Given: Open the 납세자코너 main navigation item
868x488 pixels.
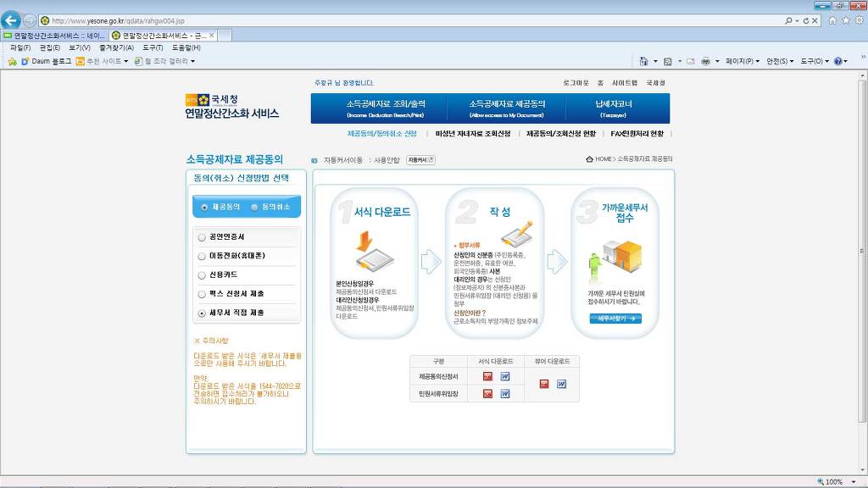Looking at the screenshot, I should click(614, 108).
